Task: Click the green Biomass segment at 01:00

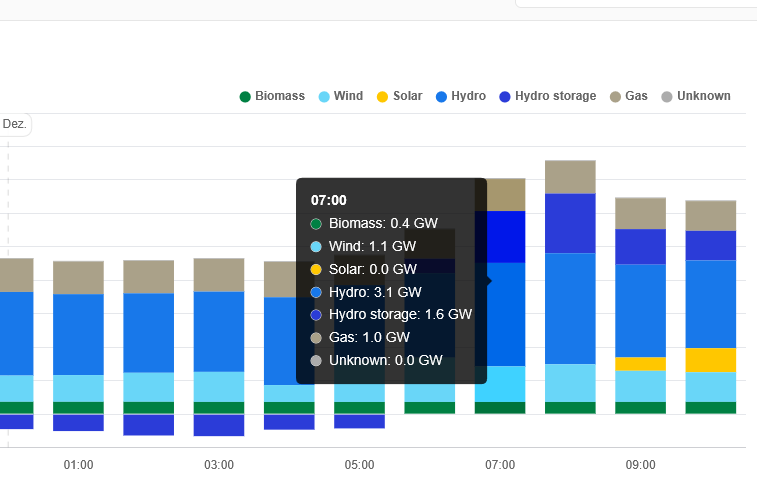Action: (x=78, y=408)
